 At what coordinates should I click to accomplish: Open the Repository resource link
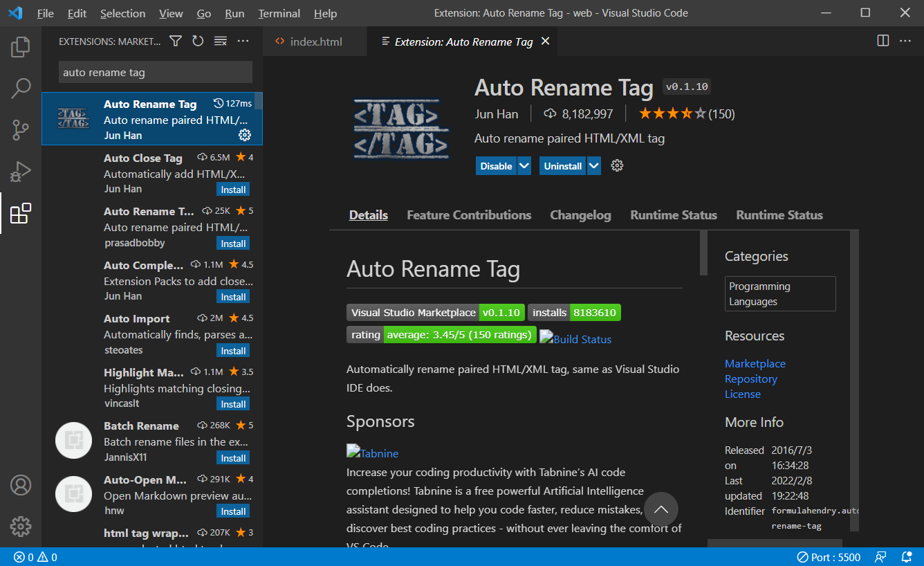click(x=750, y=379)
